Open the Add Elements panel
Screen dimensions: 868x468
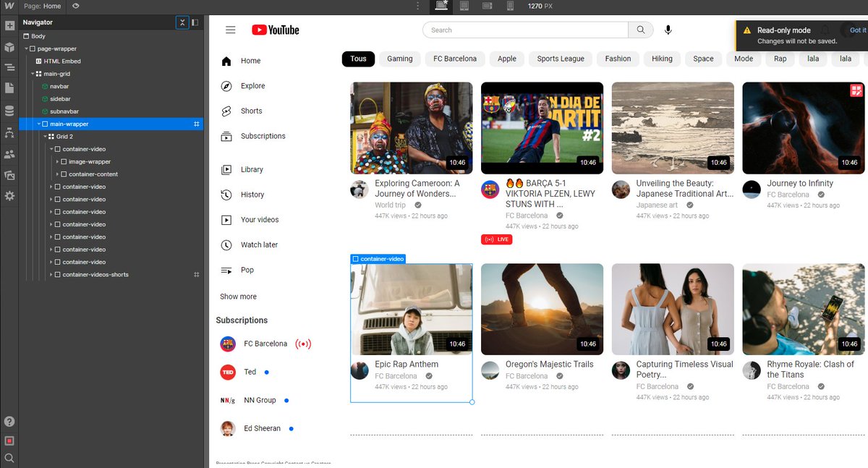click(9, 26)
